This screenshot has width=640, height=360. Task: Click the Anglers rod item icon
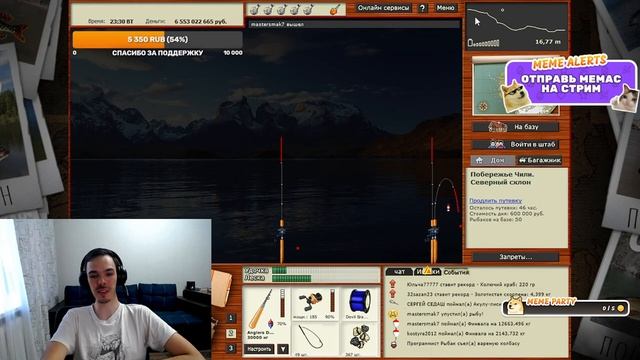(x=260, y=309)
